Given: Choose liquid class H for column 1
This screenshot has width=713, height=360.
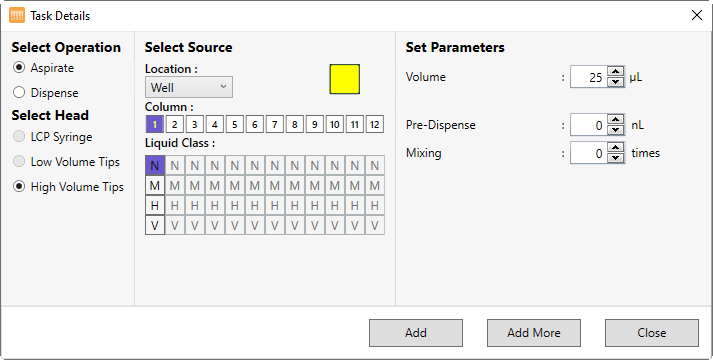Looking at the screenshot, I should click(155, 205).
